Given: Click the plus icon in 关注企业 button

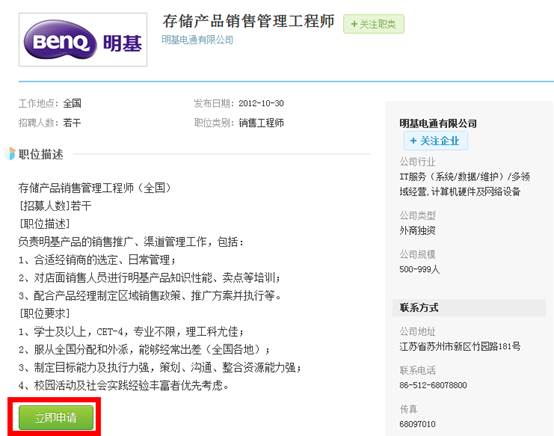Looking at the screenshot, I should pyautogui.click(x=413, y=141).
